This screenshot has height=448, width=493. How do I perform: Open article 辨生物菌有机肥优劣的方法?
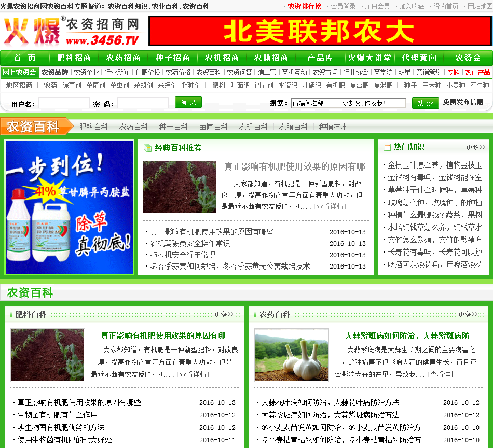point(61,427)
